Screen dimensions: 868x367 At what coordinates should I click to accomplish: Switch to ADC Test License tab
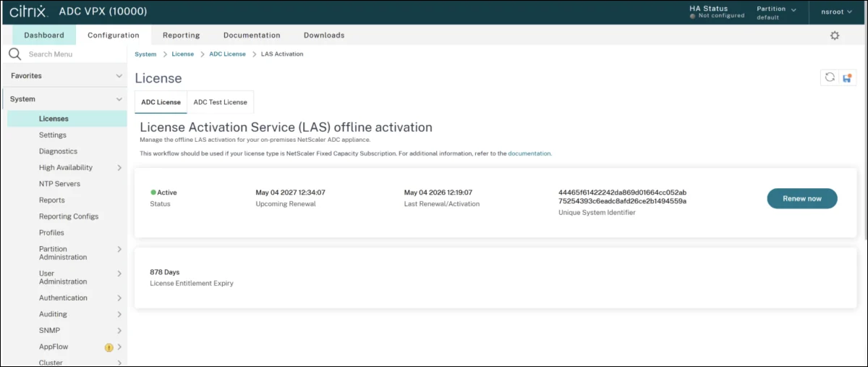221,102
